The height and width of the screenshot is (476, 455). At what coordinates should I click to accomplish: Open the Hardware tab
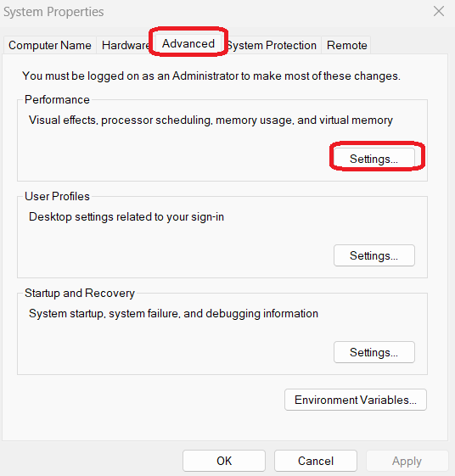point(125,45)
